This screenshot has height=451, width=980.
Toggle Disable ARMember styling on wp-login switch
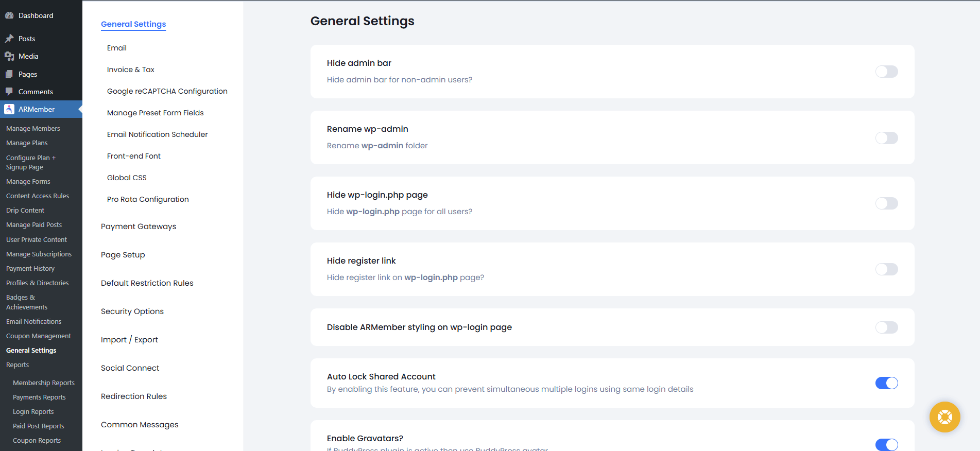886,327
